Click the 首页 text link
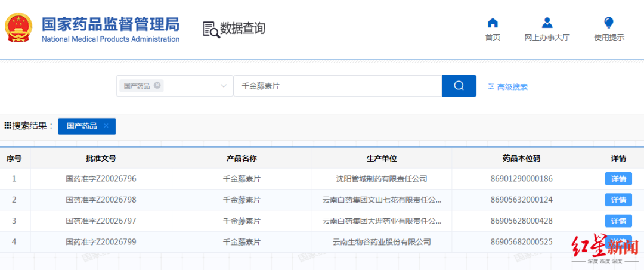The height and width of the screenshot is (270, 644). [x=493, y=38]
